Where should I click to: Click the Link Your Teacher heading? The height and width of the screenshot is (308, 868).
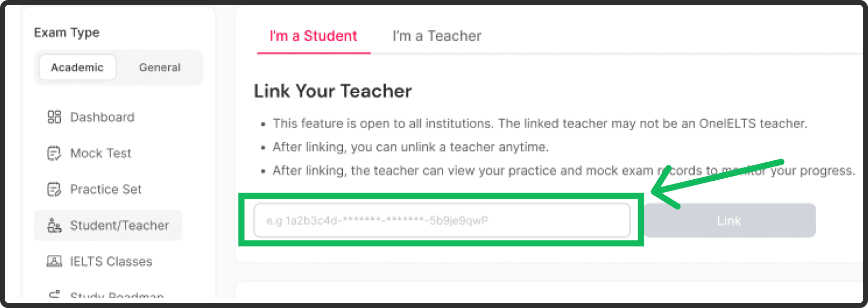(x=332, y=91)
